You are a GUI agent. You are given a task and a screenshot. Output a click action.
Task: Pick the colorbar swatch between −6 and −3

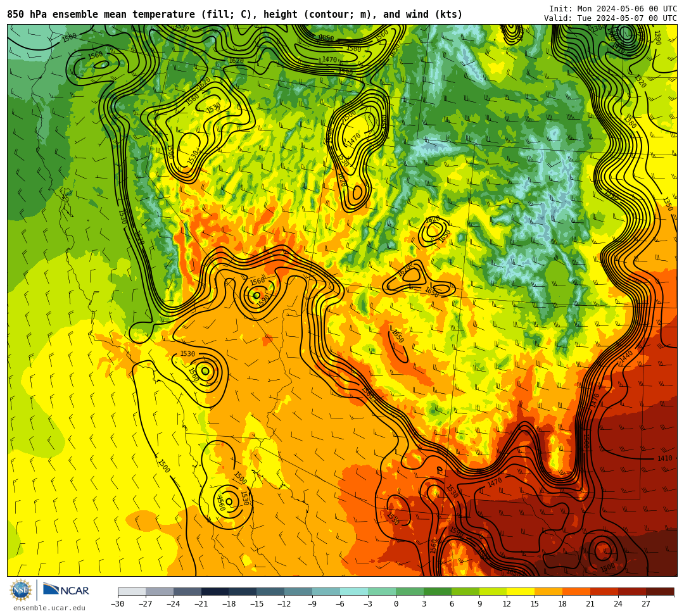354,591
